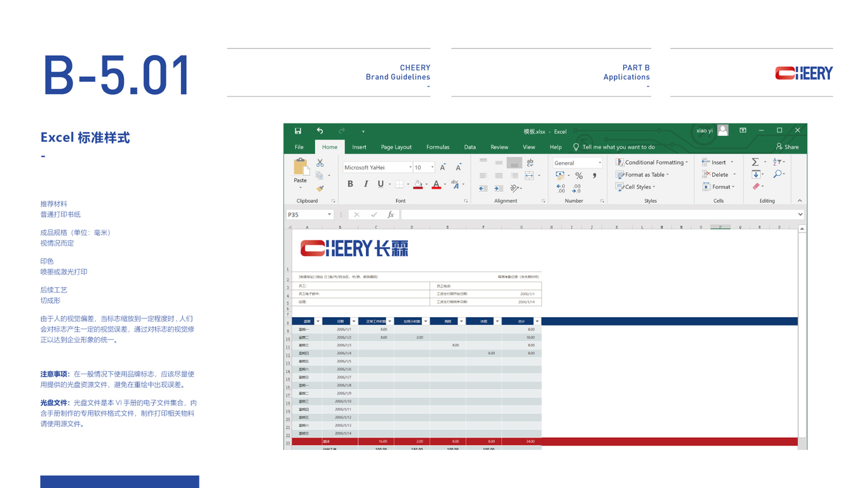The height and width of the screenshot is (488, 868).
Task: Decrease font size with smaller A icon
Action: [x=458, y=168]
